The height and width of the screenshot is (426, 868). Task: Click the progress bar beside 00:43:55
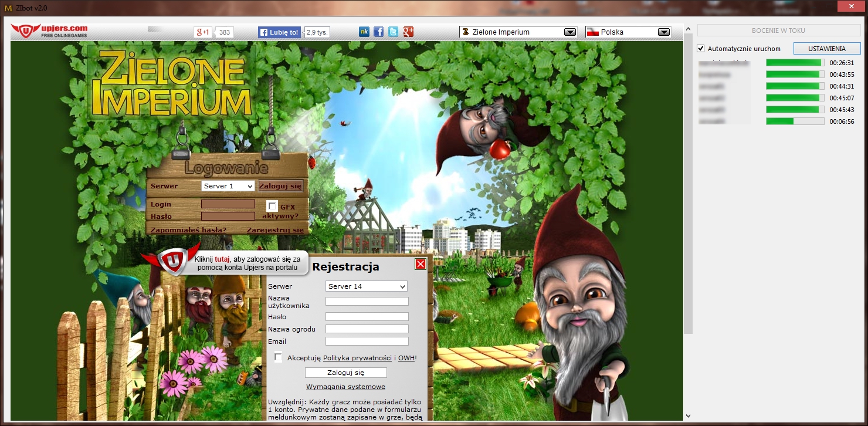795,75
